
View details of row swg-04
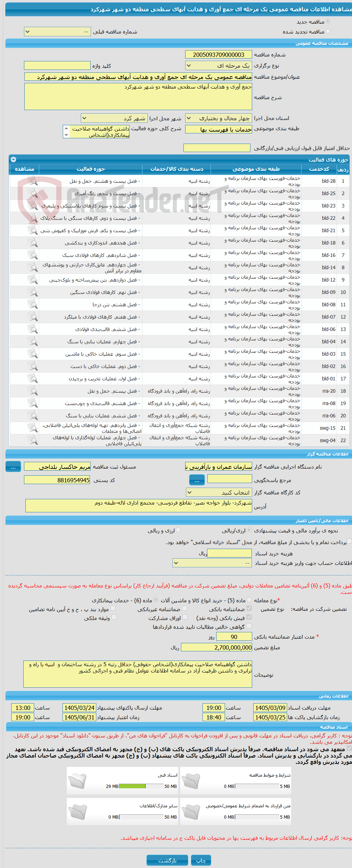pyautogui.click(x=32, y=440)
